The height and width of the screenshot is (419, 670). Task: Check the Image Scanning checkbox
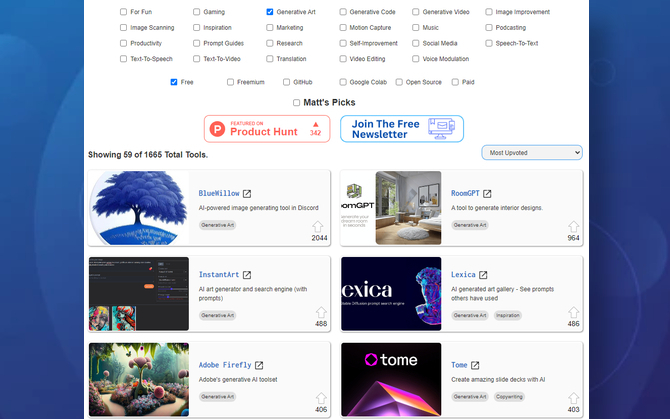coord(123,28)
